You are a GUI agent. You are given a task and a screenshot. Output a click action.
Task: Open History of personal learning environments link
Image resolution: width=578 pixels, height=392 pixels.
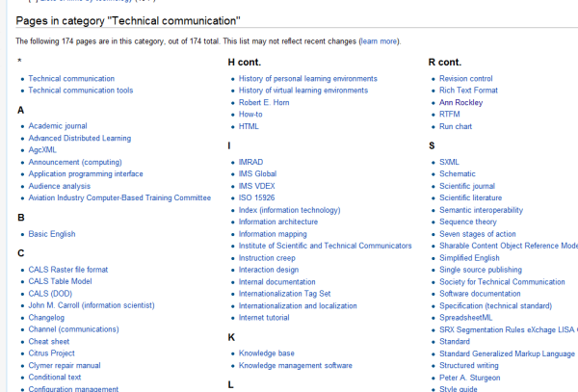point(308,78)
